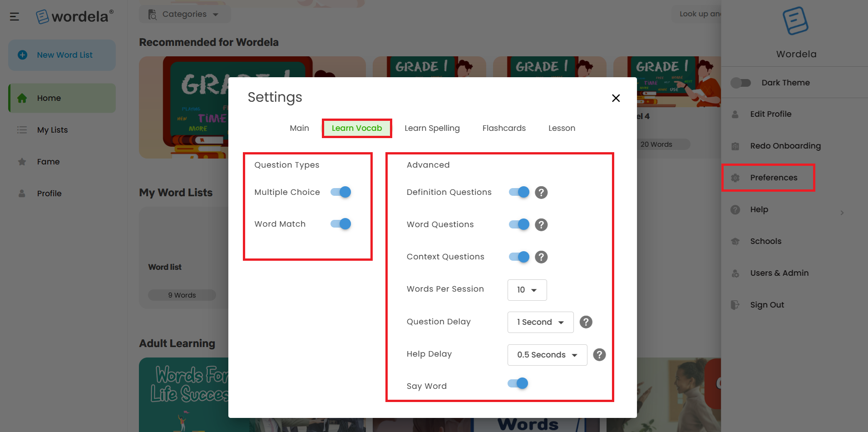This screenshot has height=432, width=868.
Task: Click the Profile person icon in sidebar
Action: [x=22, y=194]
